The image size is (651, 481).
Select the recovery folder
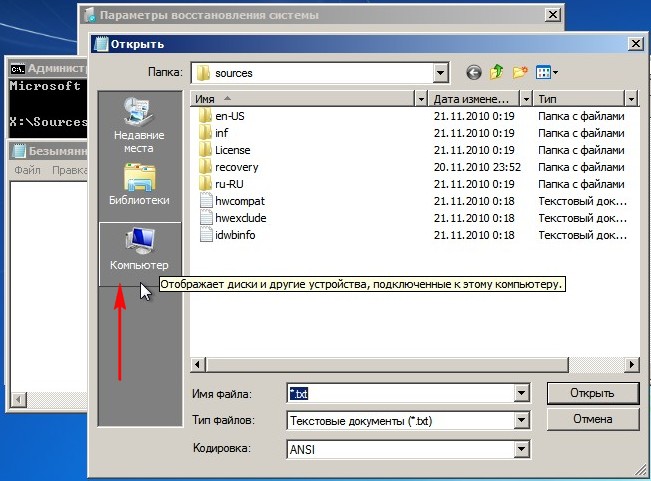(x=236, y=167)
